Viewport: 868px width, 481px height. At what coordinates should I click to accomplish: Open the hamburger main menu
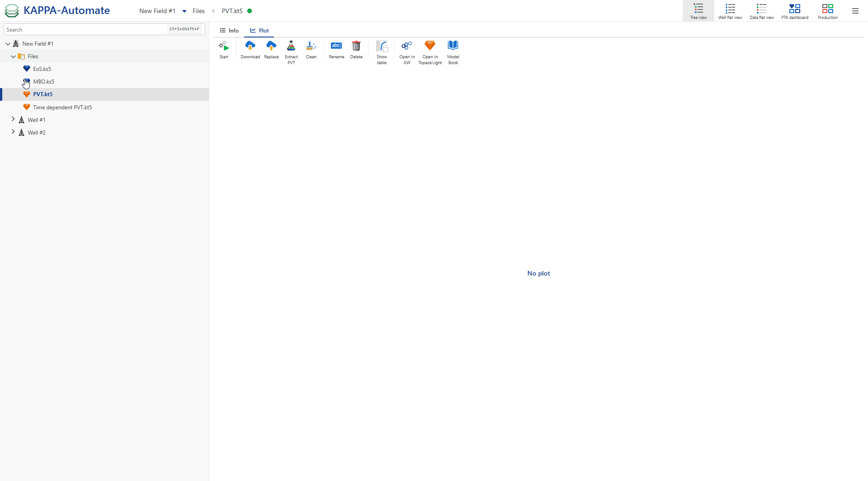(x=855, y=11)
